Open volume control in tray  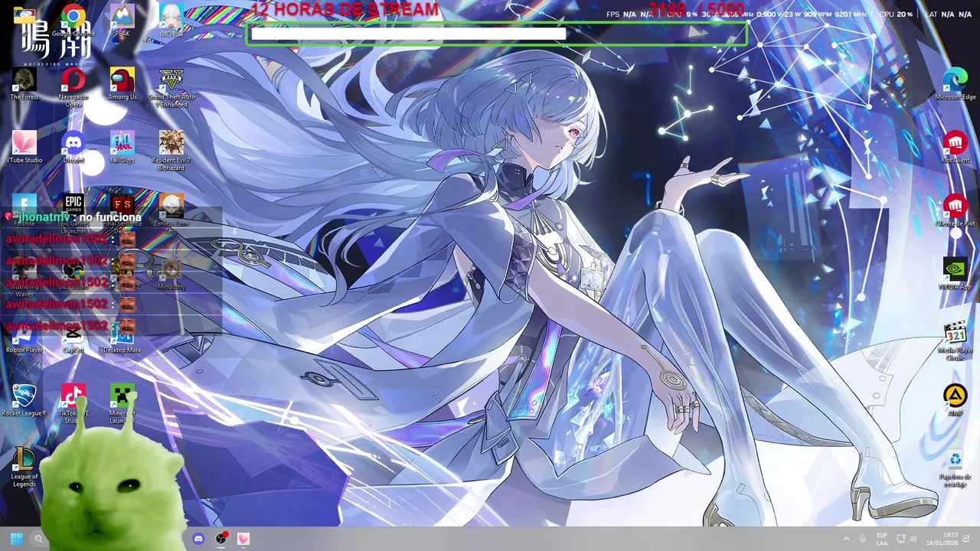click(913, 539)
